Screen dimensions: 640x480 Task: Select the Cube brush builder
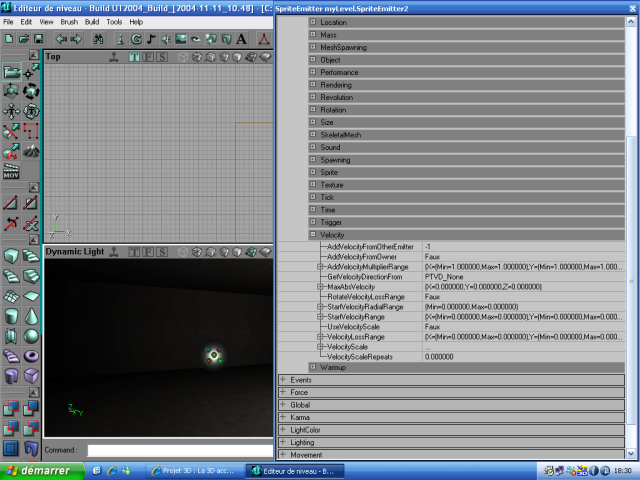[11, 256]
